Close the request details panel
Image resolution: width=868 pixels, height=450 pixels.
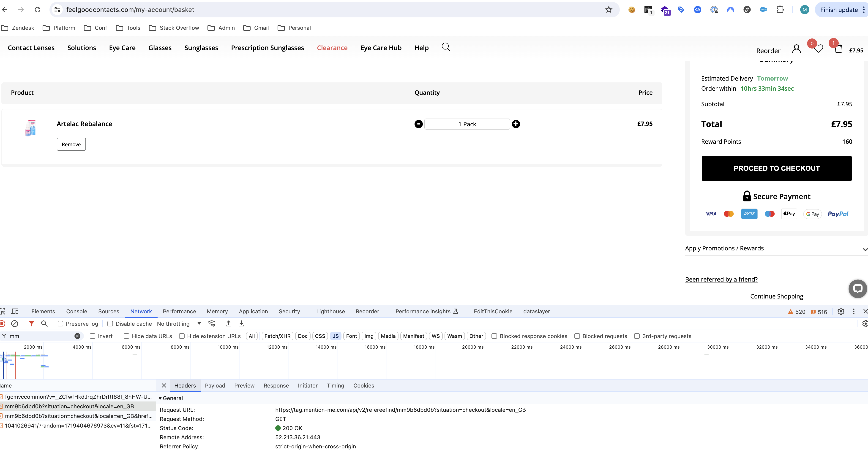tap(164, 385)
